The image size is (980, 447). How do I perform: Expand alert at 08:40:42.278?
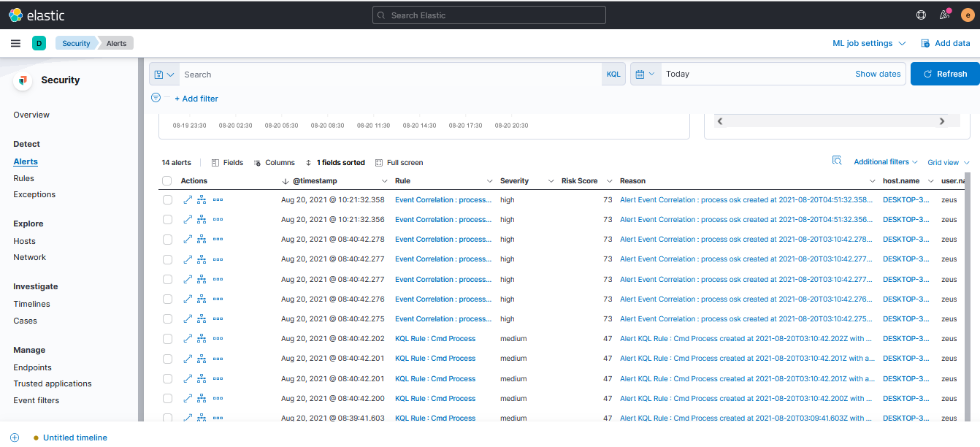[188, 239]
